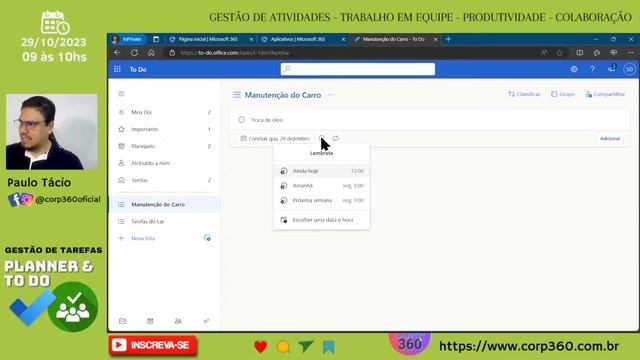Click the Troca de óleo task input field

(430, 120)
